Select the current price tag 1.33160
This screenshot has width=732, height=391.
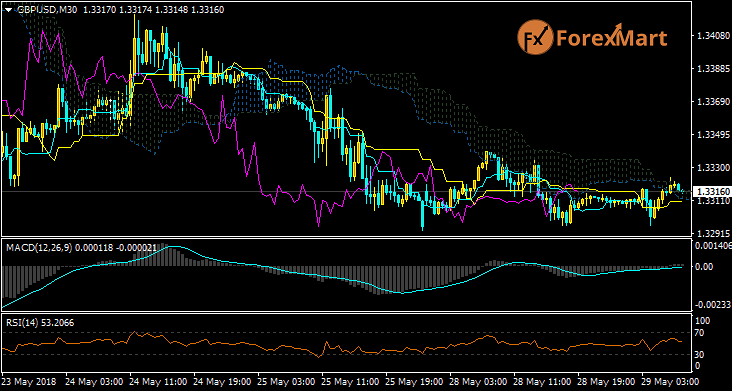711,192
